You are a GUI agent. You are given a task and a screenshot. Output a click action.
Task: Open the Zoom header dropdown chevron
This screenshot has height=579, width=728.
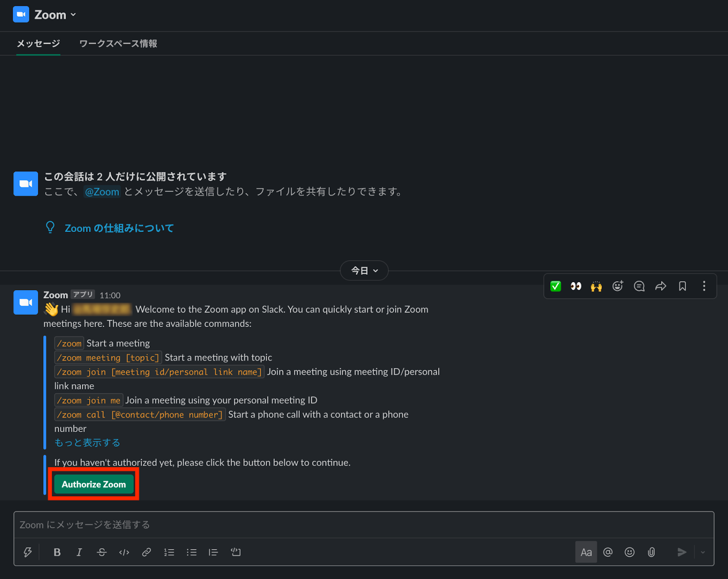click(73, 15)
